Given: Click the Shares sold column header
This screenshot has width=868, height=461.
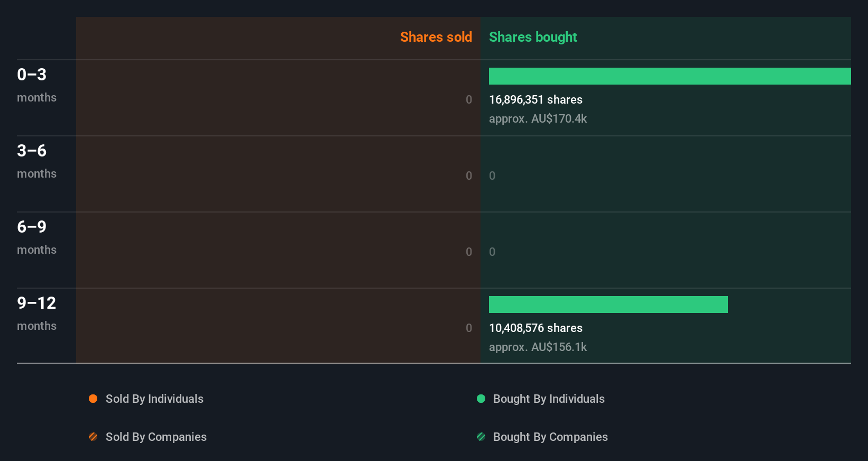Looking at the screenshot, I should (436, 37).
